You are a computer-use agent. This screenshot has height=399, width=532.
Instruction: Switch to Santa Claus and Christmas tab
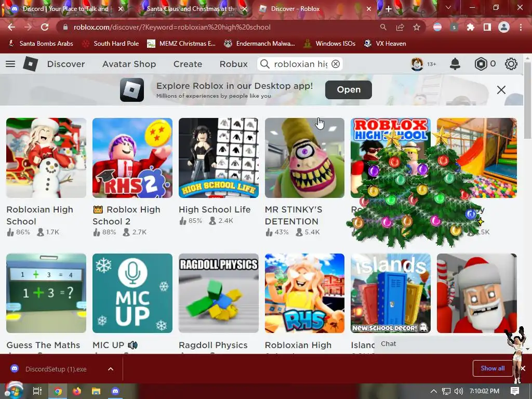click(x=192, y=9)
